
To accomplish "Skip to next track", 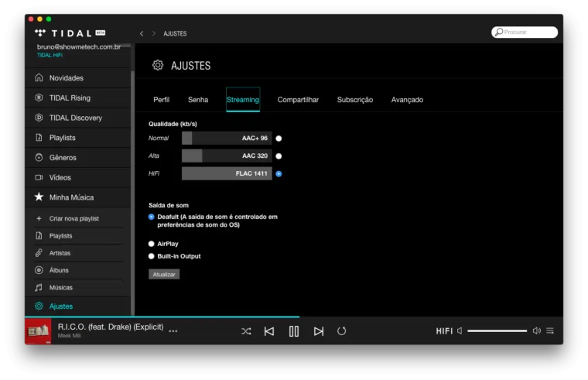I will click(319, 331).
